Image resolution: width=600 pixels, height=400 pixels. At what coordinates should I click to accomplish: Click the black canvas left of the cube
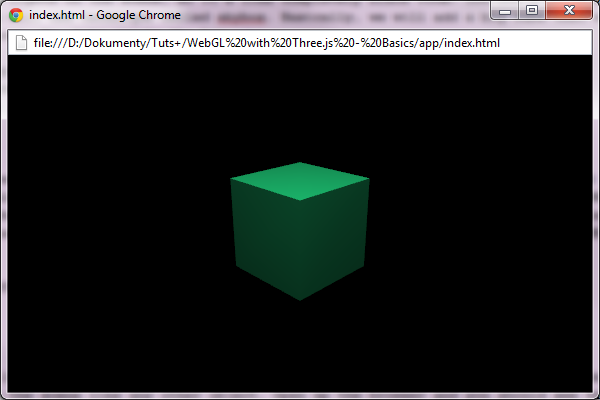[x=120, y=230]
